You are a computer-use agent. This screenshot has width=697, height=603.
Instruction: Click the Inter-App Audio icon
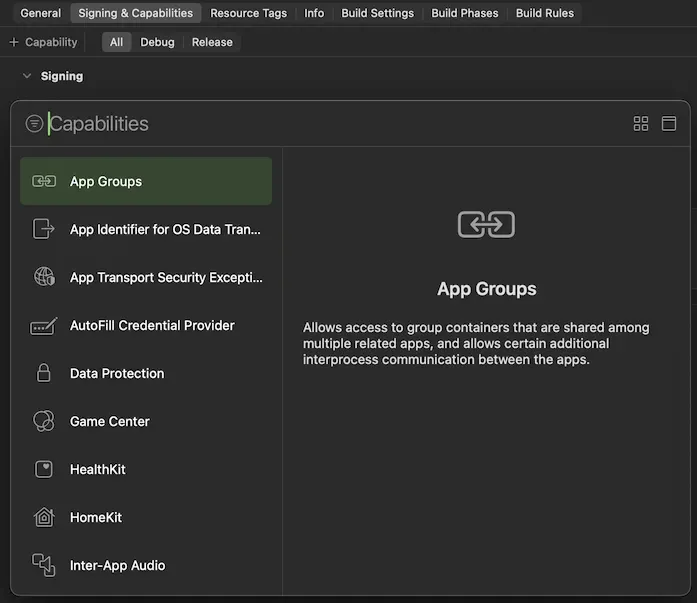coord(44,565)
